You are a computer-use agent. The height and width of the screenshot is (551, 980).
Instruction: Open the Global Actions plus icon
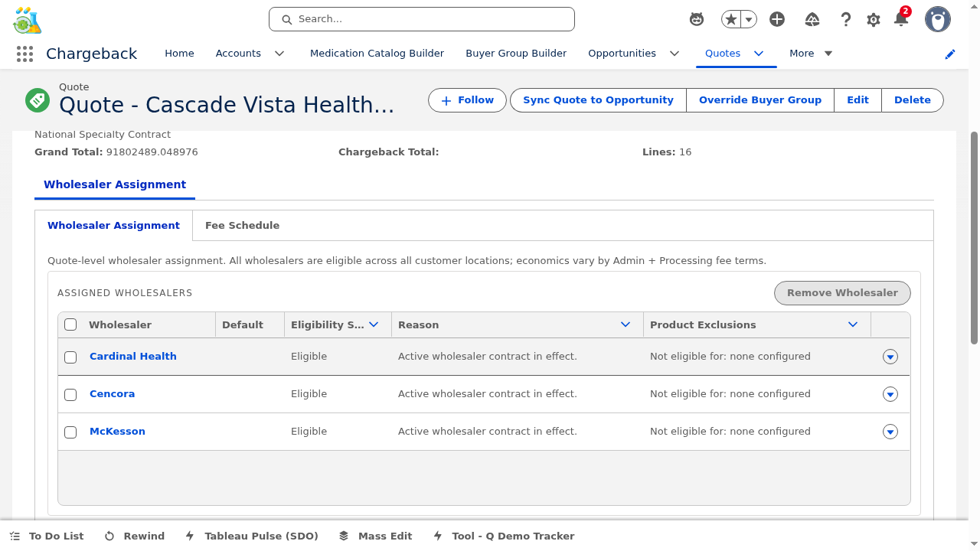[x=777, y=19]
